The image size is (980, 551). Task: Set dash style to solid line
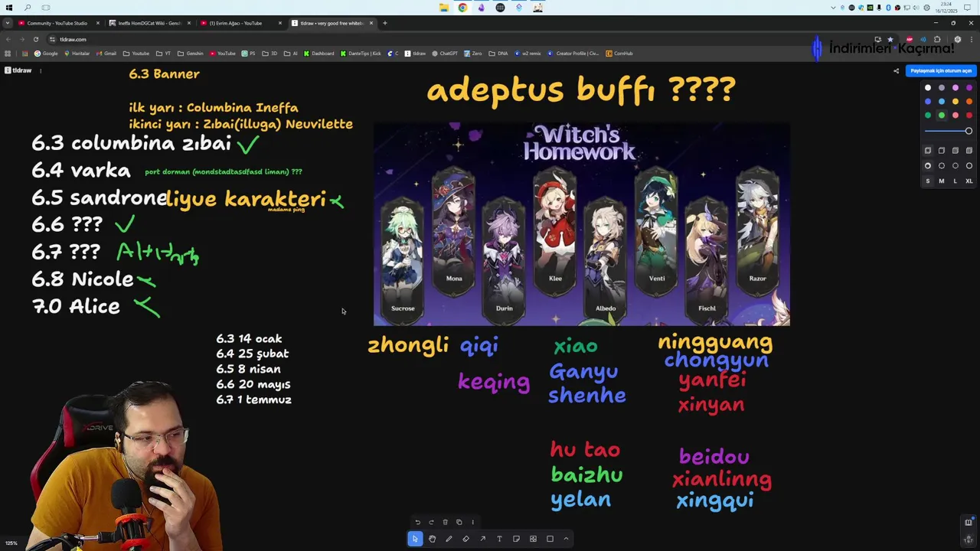(x=969, y=166)
